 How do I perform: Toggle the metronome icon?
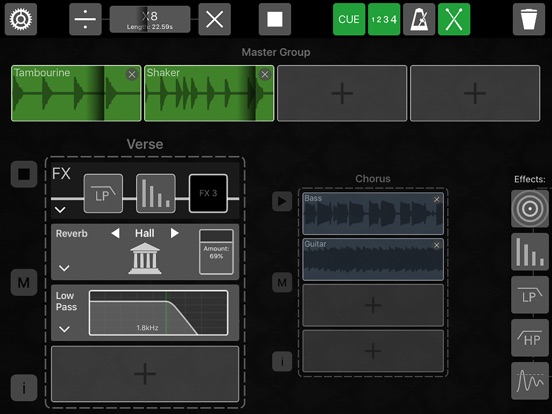point(419,19)
